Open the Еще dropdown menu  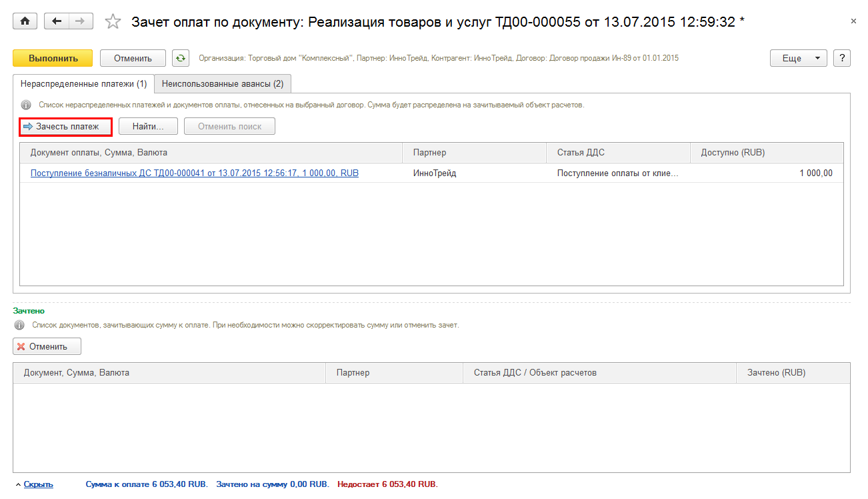[x=798, y=58]
